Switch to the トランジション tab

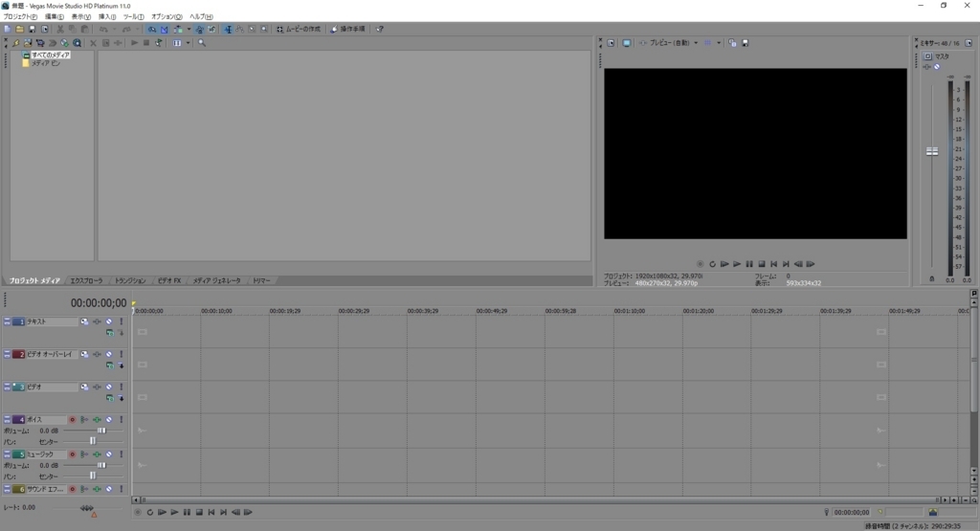130,281
